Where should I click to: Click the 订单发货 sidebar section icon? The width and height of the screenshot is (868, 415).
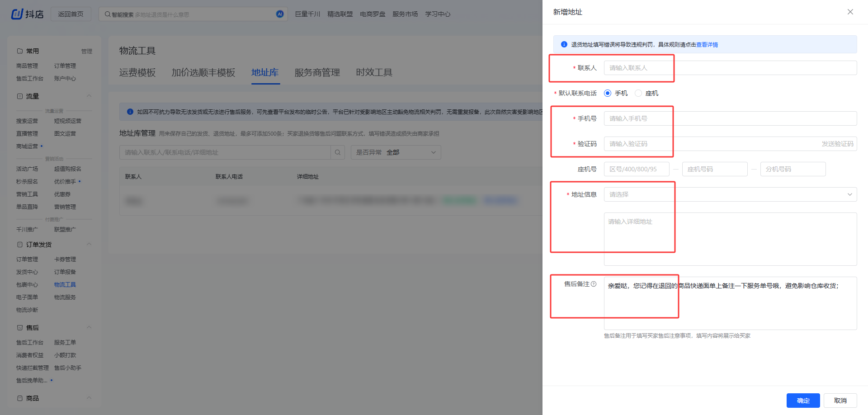tap(20, 245)
